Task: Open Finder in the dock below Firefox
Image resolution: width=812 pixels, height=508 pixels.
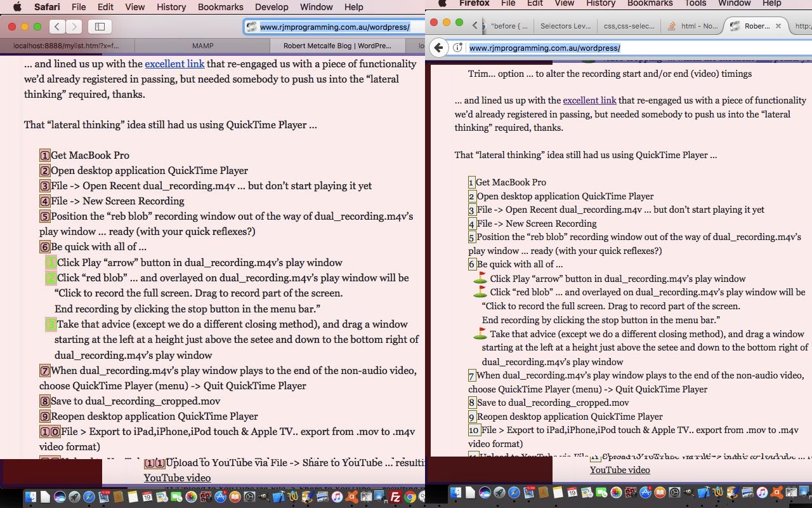Action: pyautogui.click(x=455, y=493)
